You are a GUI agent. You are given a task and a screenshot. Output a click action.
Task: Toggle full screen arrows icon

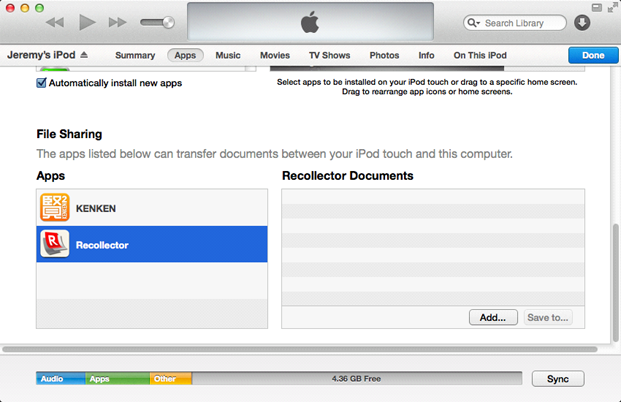click(613, 7)
